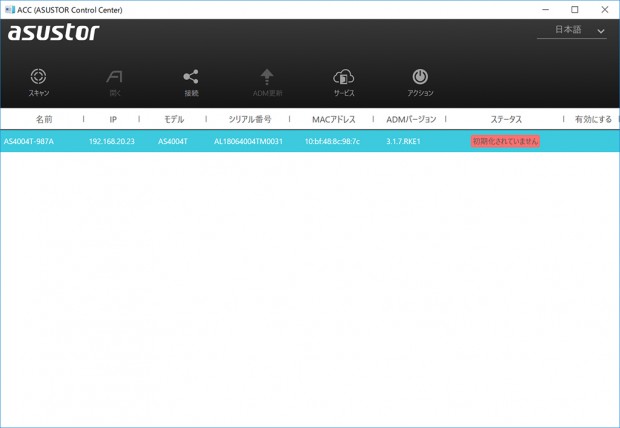Close the ACC window
The height and width of the screenshot is (428, 620).
tap(605, 9)
